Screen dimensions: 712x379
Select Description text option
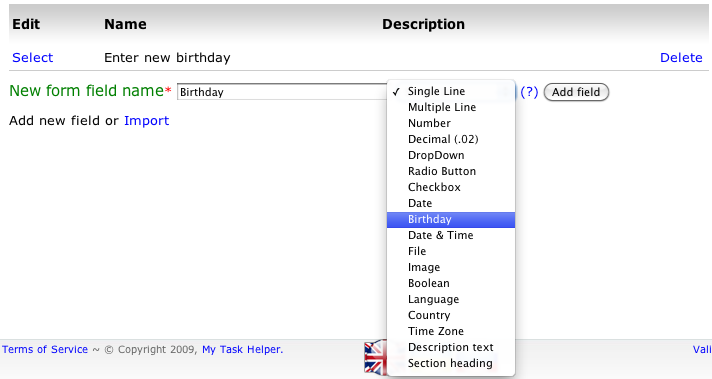coord(450,347)
